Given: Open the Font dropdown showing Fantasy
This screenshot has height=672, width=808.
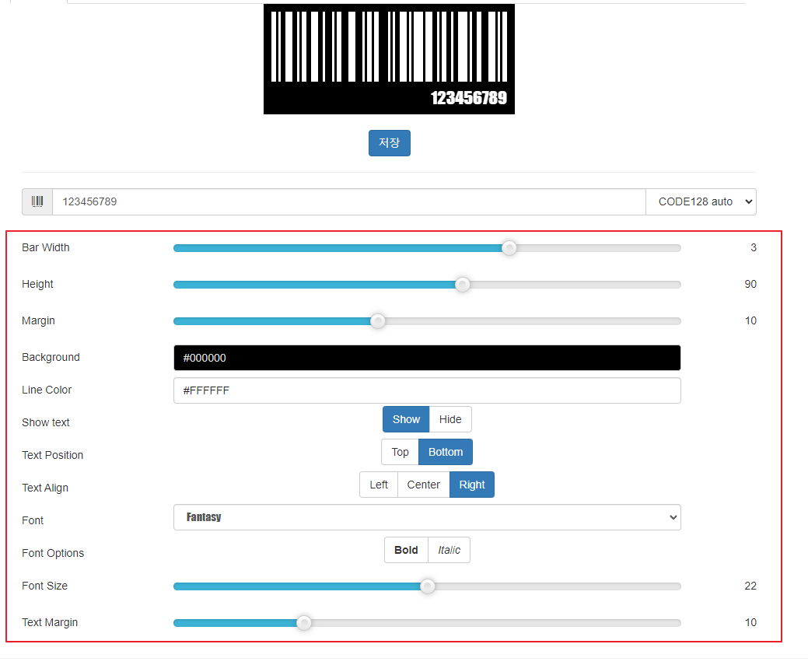Looking at the screenshot, I should (x=427, y=517).
